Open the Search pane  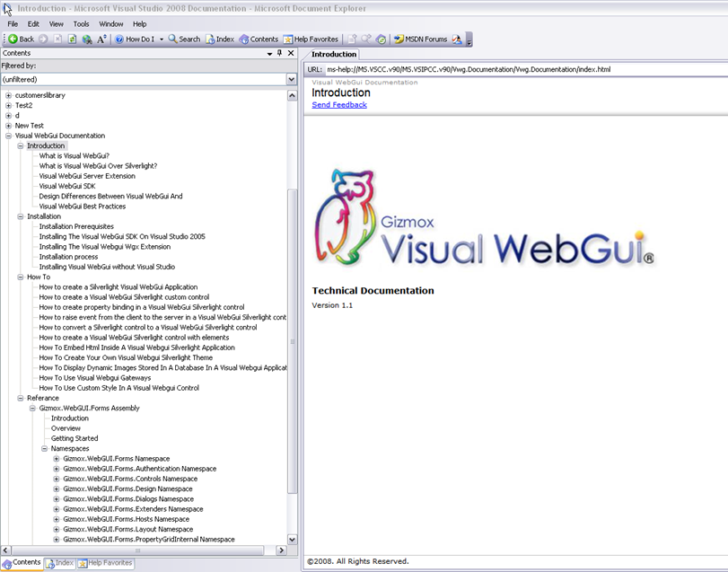pos(185,39)
